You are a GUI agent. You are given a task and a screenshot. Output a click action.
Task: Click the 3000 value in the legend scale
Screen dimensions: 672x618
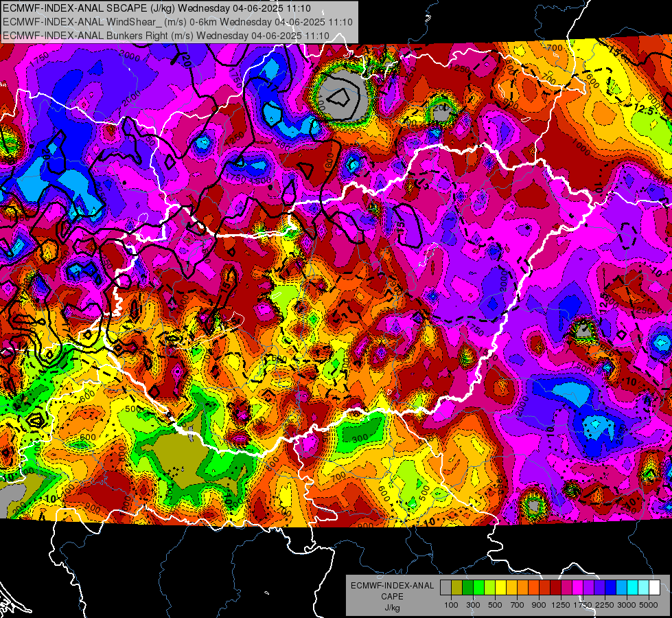(x=627, y=605)
